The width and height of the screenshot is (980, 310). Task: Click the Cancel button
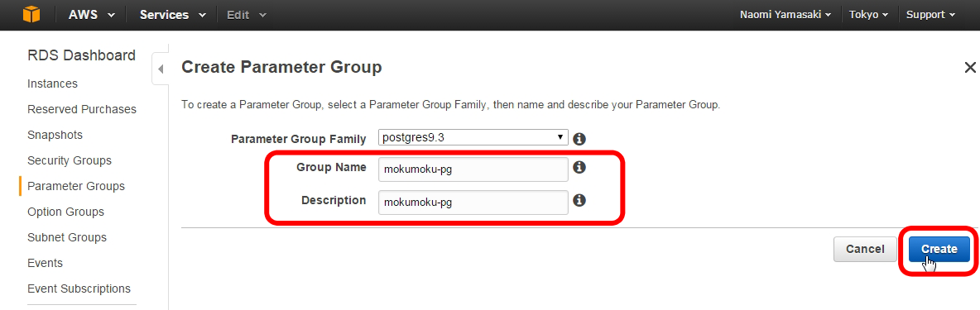[865, 249]
